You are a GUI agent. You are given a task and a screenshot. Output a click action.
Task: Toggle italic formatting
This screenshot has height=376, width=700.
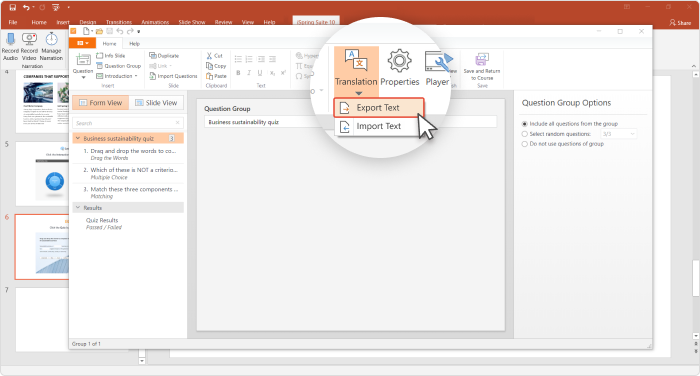tap(249, 73)
